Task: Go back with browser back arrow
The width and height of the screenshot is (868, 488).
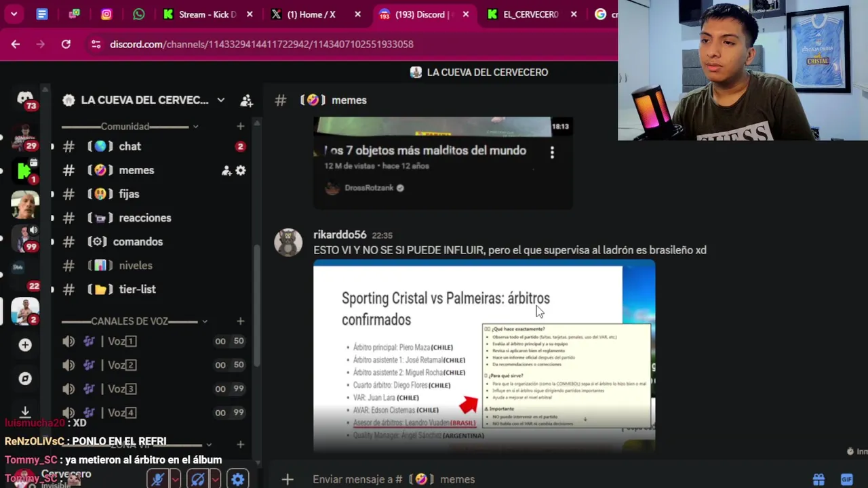Action: 16,44
